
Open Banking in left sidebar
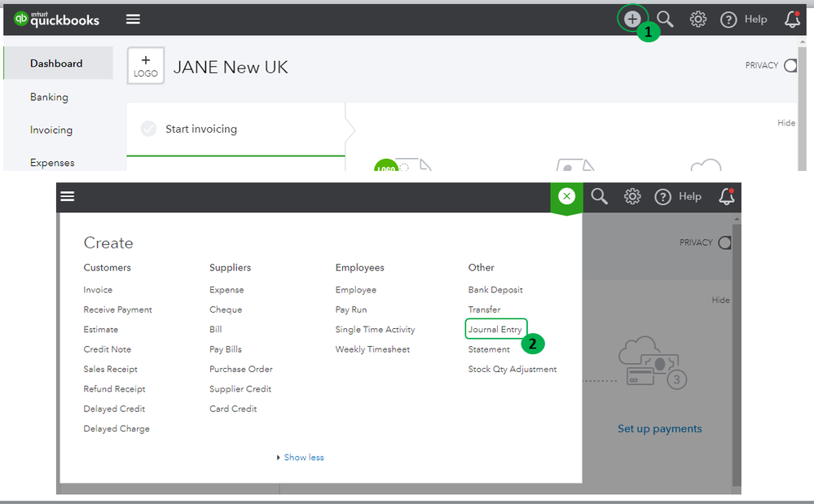coord(49,97)
